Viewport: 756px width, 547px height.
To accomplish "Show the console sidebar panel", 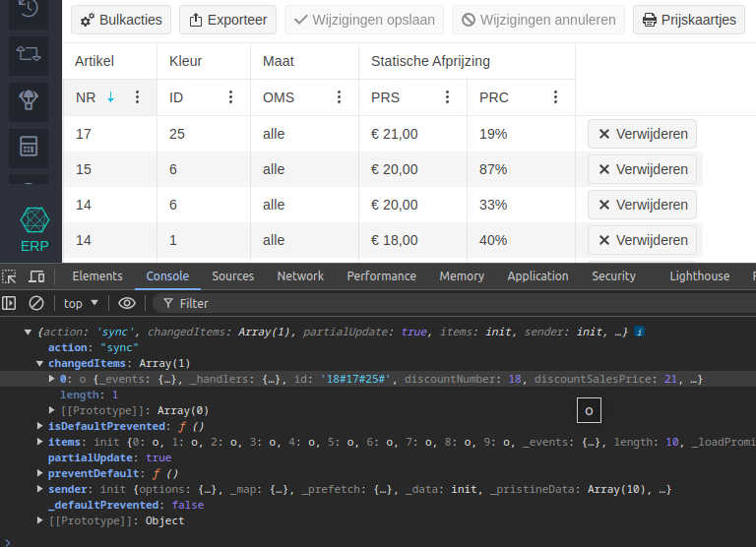I will point(9,303).
